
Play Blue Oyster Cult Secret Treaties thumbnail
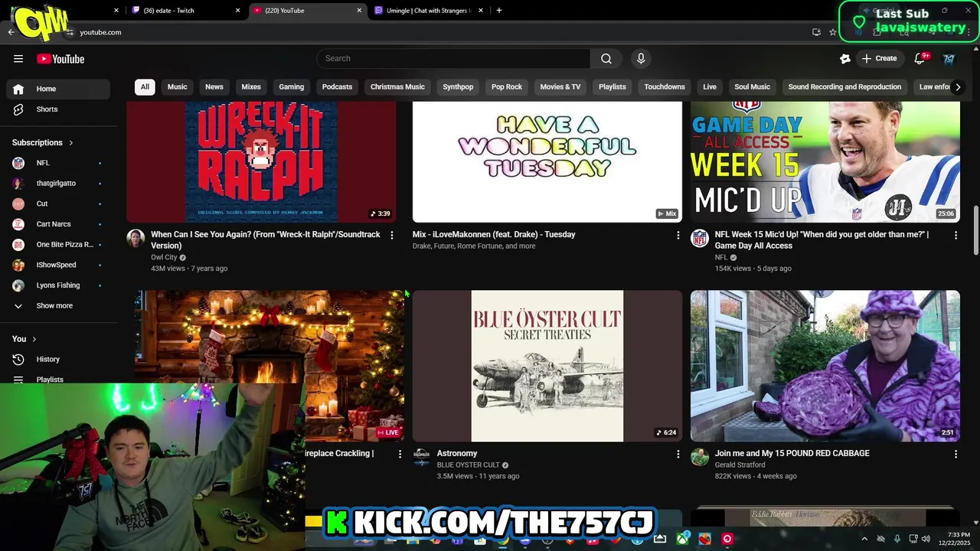tap(547, 366)
